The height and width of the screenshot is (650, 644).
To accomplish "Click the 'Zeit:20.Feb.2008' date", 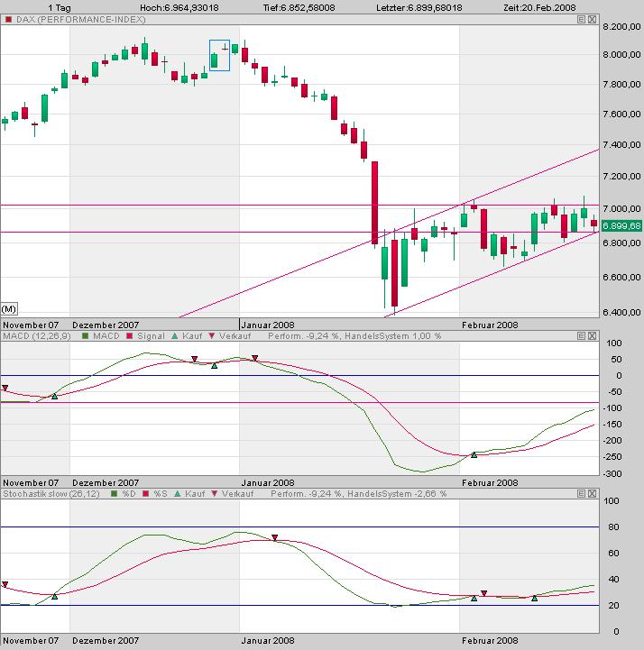I will [x=539, y=7].
